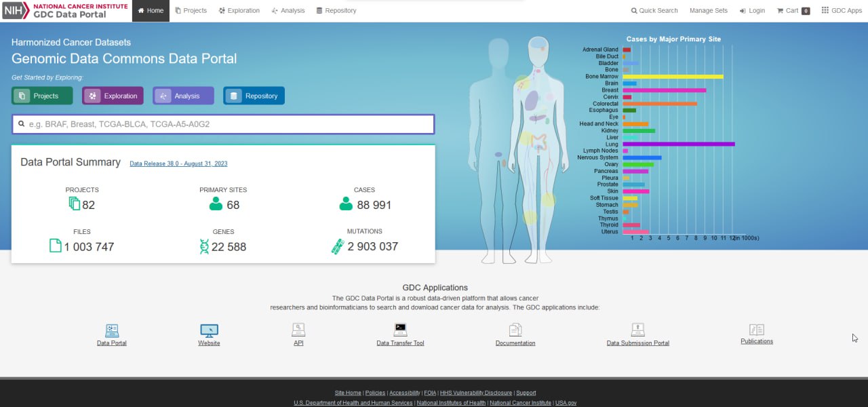Click the Ovary label in chart
This screenshot has height=407, width=868.
(611, 164)
